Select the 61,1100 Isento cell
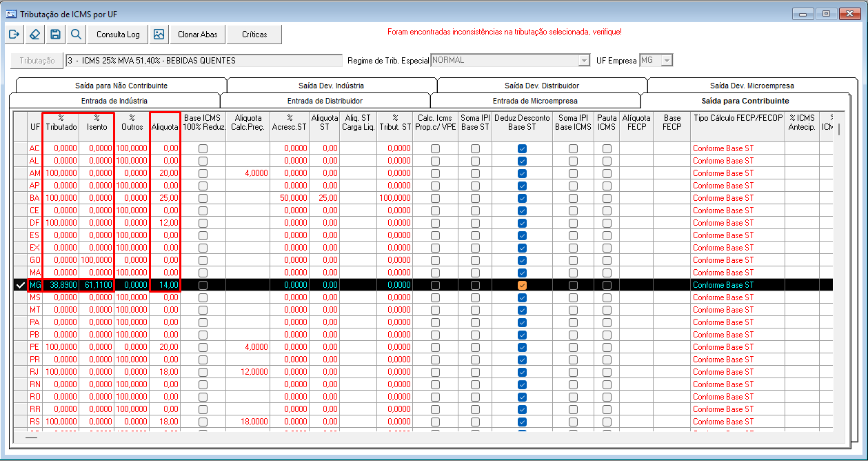The height and width of the screenshot is (461, 868). 97,285
